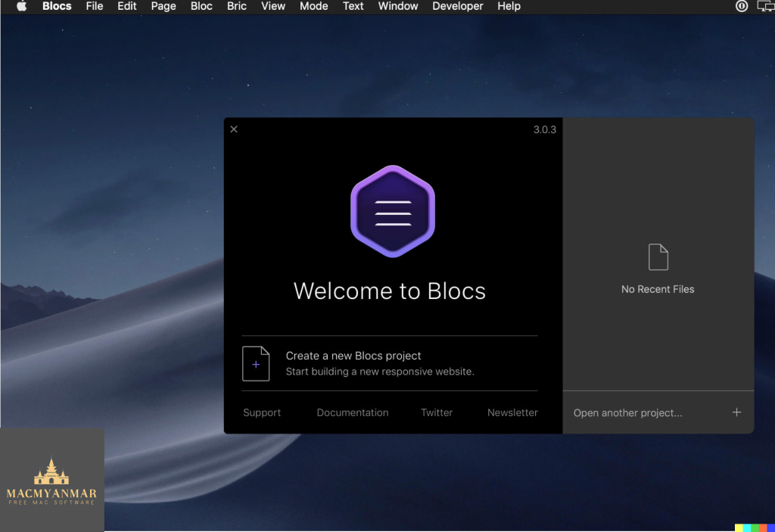Click 'Start building a new responsive website.' text
The height and width of the screenshot is (532, 775).
(x=380, y=372)
